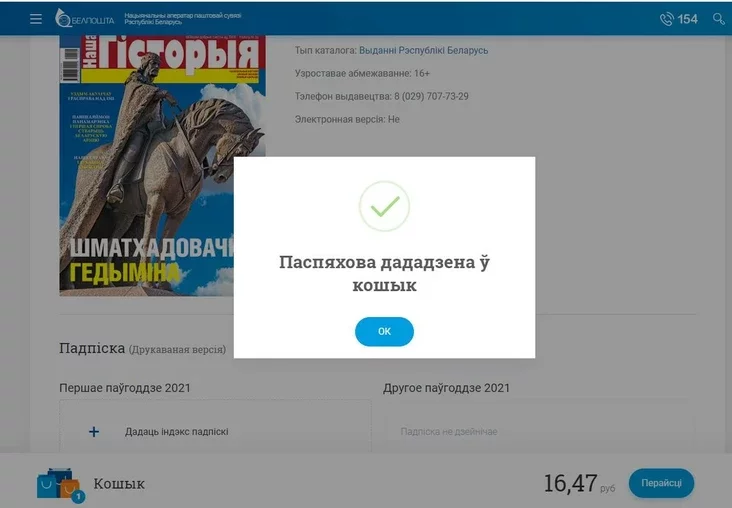Viewport: 732px width, 508px height.
Task: Click the green checkmark success icon
Action: 384,206
